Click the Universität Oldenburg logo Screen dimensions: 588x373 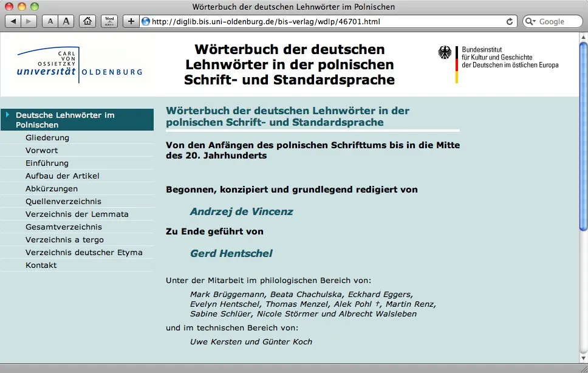80,64
